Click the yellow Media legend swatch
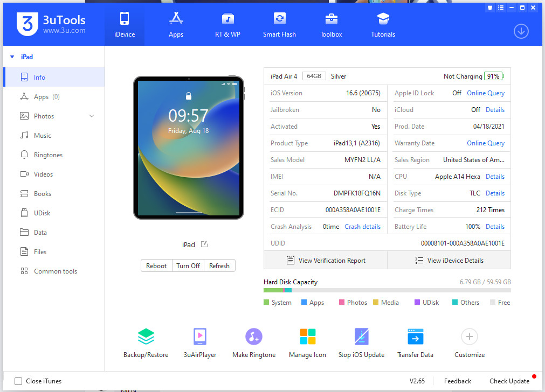The height and width of the screenshot is (392, 545). click(x=376, y=303)
